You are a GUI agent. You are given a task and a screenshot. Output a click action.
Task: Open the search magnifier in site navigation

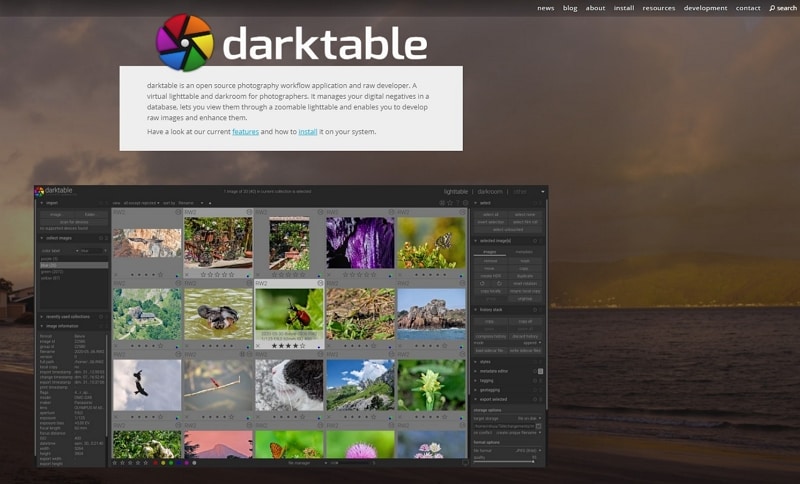click(772, 8)
